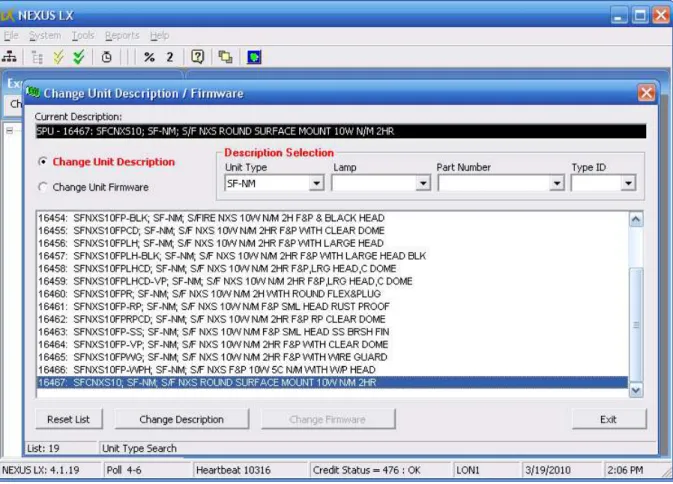This screenshot has height=484, width=673.
Task: Click the '3/19/2010' date status cell
Action: 562,470
